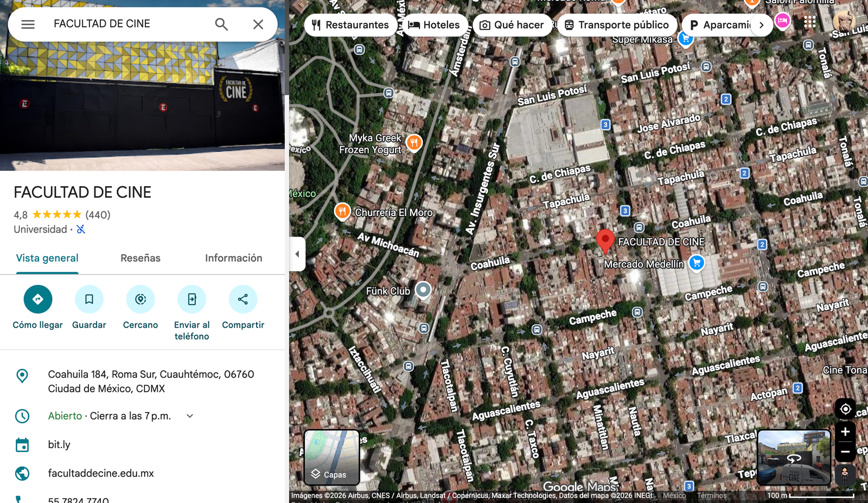The height and width of the screenshot is (503, 868).
Task: Filter map by Qué hacer chip
Action: [512, 25]
